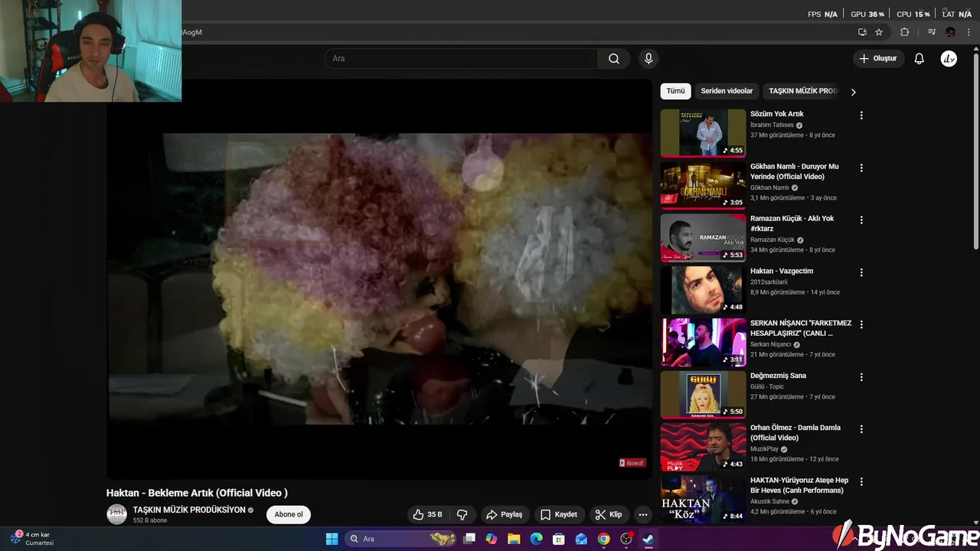Start voice search with the microphone icon
This screenshot has width=980, height=551.
click(x=648, y=58)
